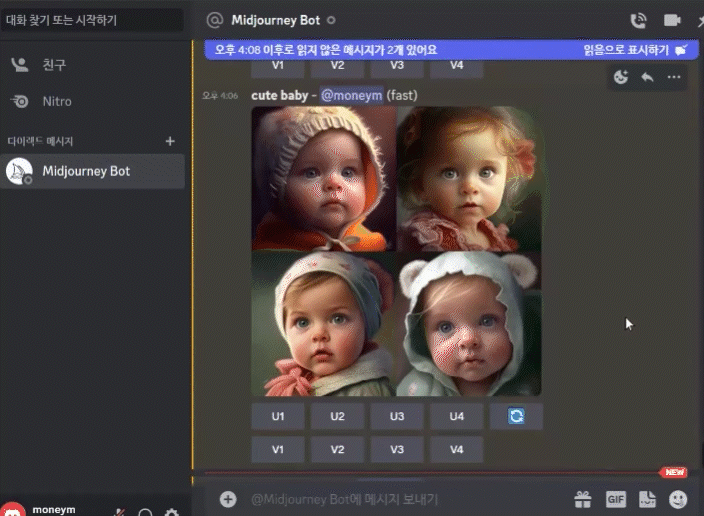The image size is (704, 516).
Task: Select Midjourney Bot direct message
Action: click(x=86, y=171)
